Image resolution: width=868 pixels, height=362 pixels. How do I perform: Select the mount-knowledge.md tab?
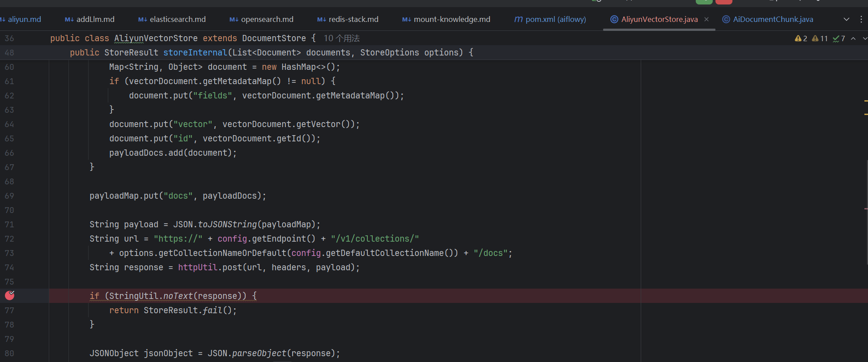(451, 19)
